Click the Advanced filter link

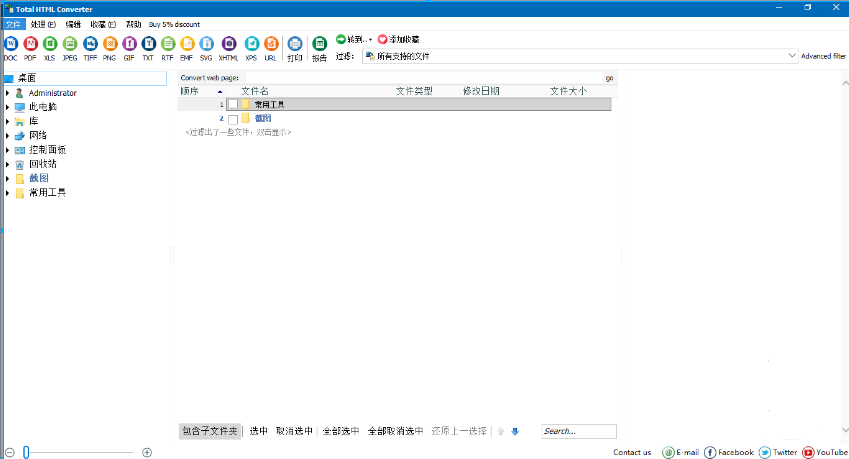[x=823, y=56]
